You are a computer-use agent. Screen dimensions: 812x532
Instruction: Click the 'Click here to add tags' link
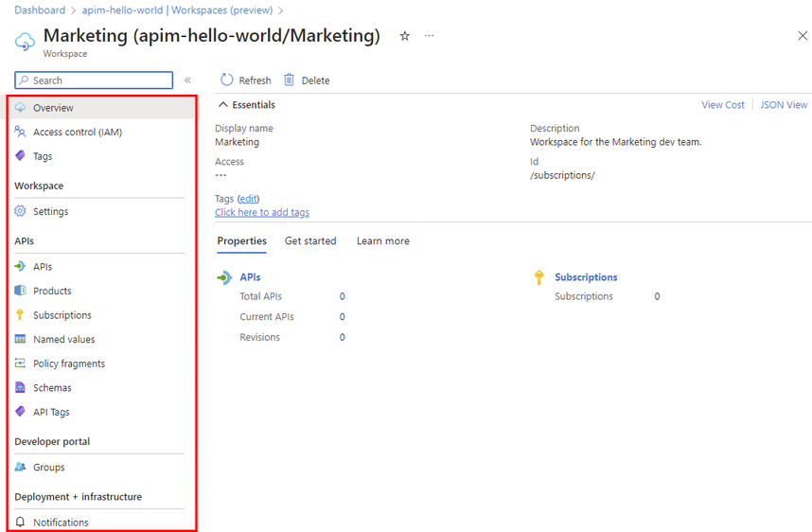tap(262, 213)
